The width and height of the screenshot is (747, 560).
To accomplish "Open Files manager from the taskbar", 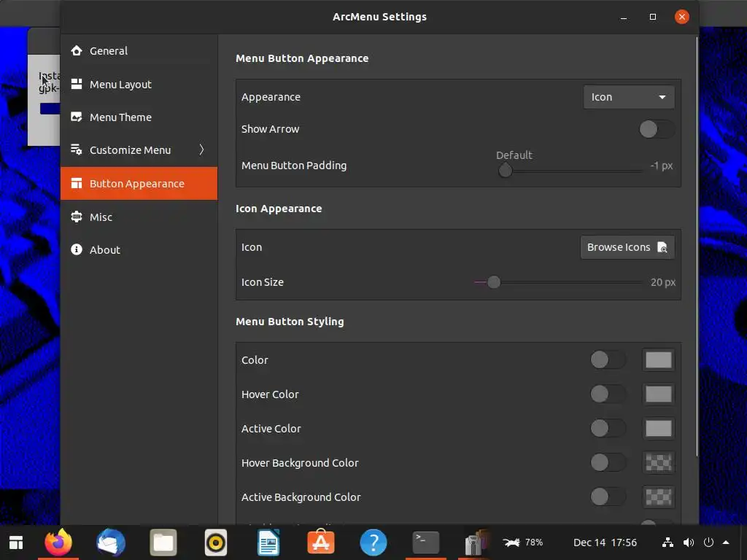I will click(x=163, y=542).
